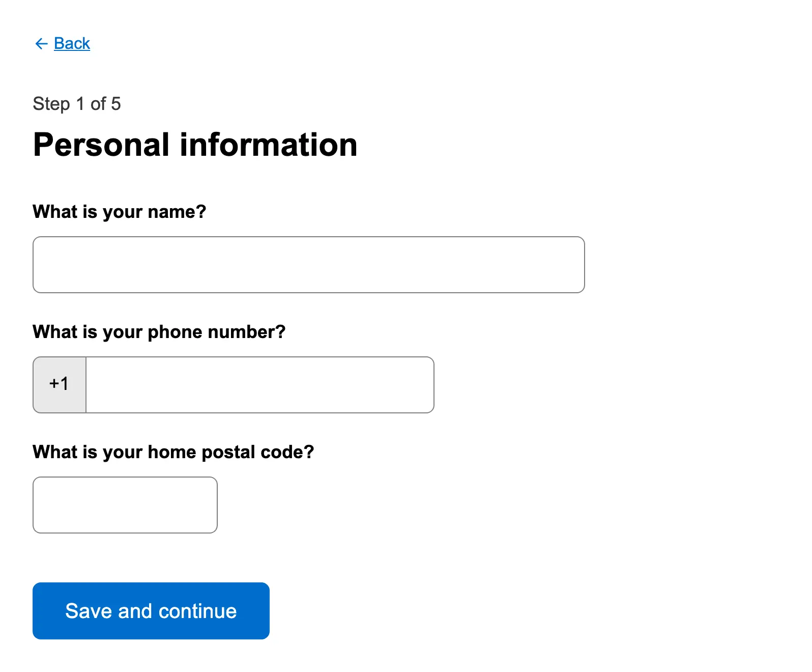
Task: Click the "What is your home postal code?" label
Action: point(173,452)
